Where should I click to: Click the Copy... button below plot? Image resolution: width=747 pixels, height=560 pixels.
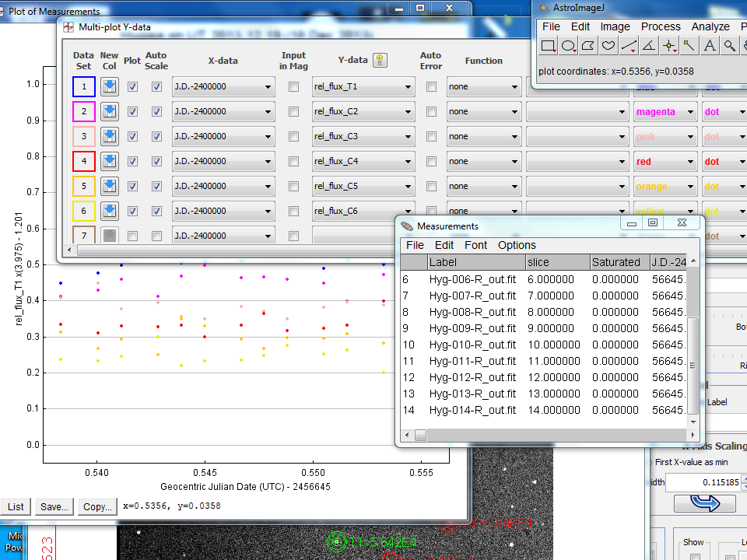click(x=97, y=506)
